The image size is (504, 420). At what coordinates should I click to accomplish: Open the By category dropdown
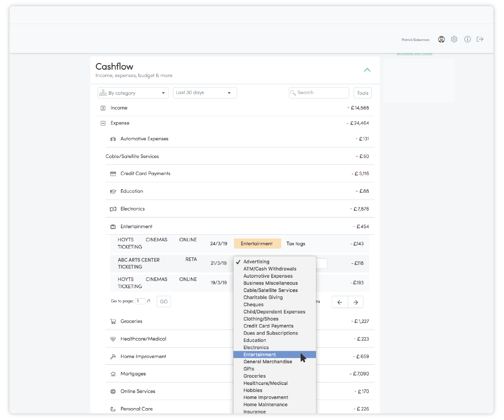pyautogui.click(x=133, y=93)
